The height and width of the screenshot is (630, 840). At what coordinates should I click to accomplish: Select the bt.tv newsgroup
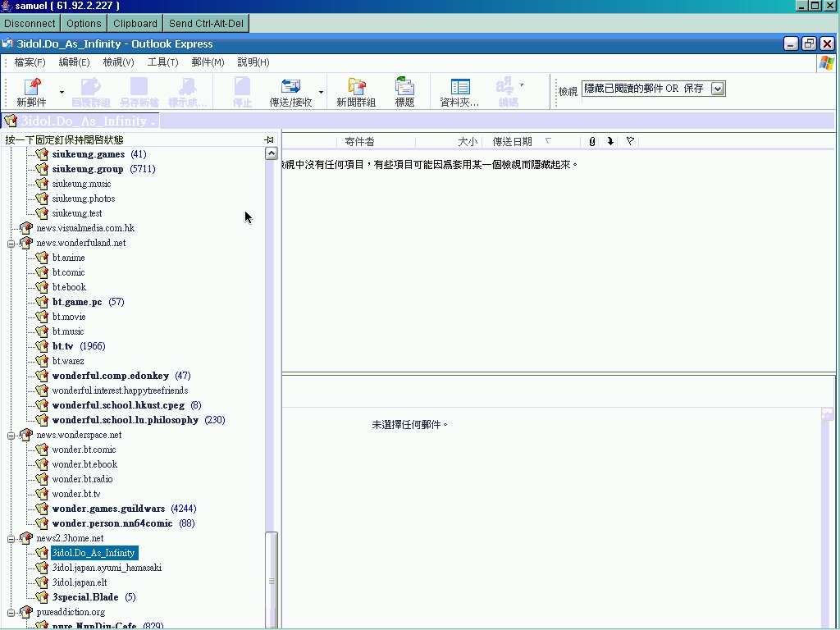62,346
